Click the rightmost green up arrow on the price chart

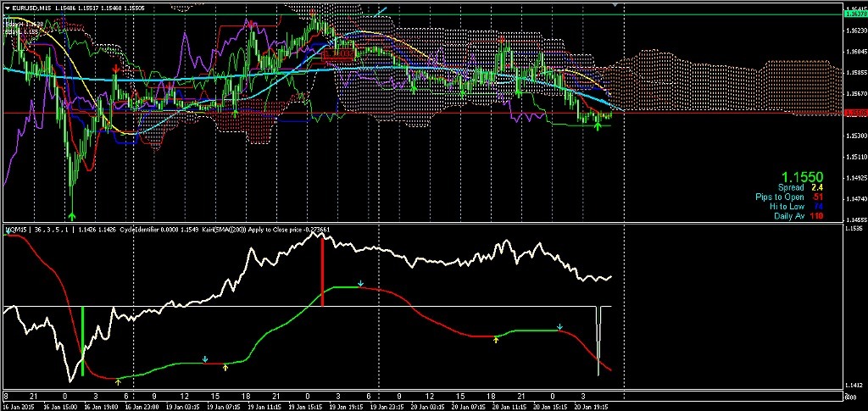pos(598,126)
